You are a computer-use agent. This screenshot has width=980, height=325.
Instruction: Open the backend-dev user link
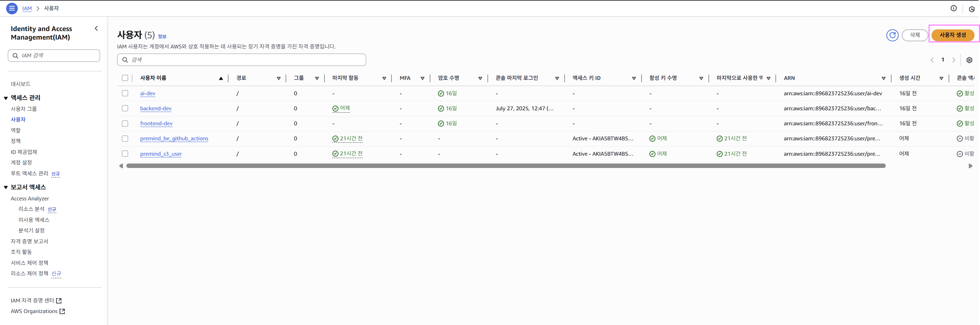point(156,108)
